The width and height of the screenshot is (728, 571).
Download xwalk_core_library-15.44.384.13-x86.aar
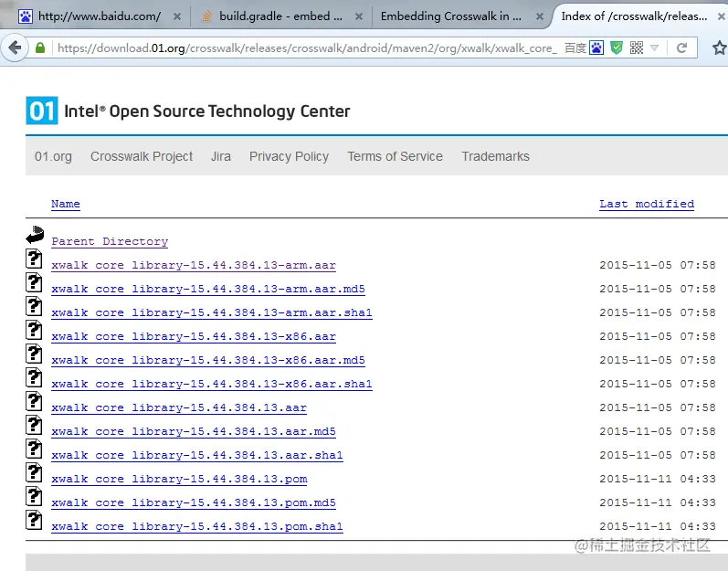click(193, 336)
